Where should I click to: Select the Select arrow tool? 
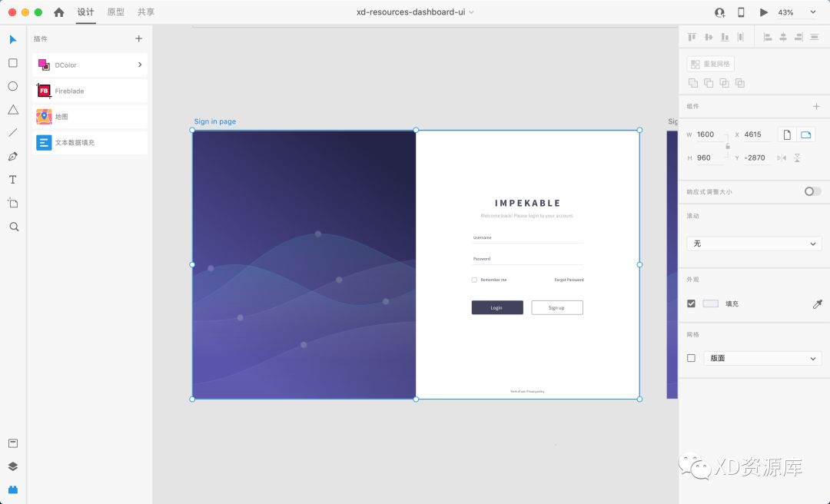[x=13, y=40]
